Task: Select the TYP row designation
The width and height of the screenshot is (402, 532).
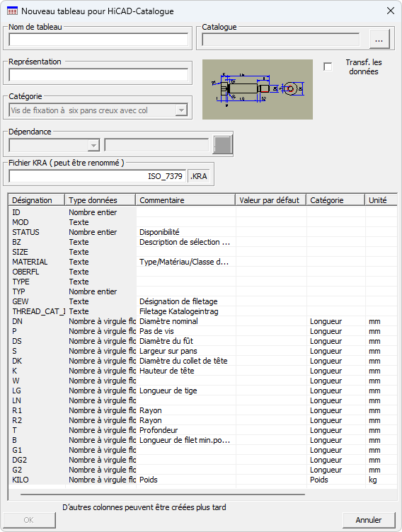Action: pyautogui.click(x=18, y=291)
